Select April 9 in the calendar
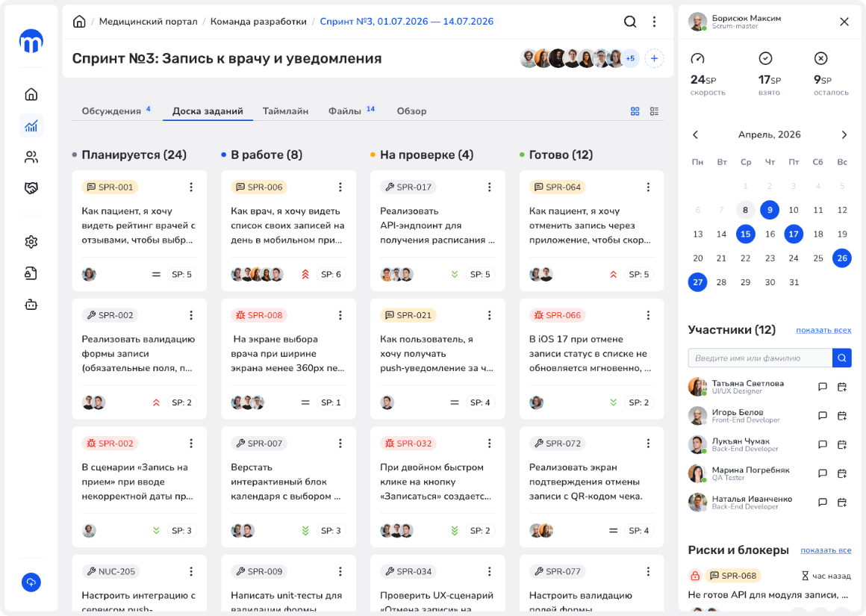 (x=770, y=210)
